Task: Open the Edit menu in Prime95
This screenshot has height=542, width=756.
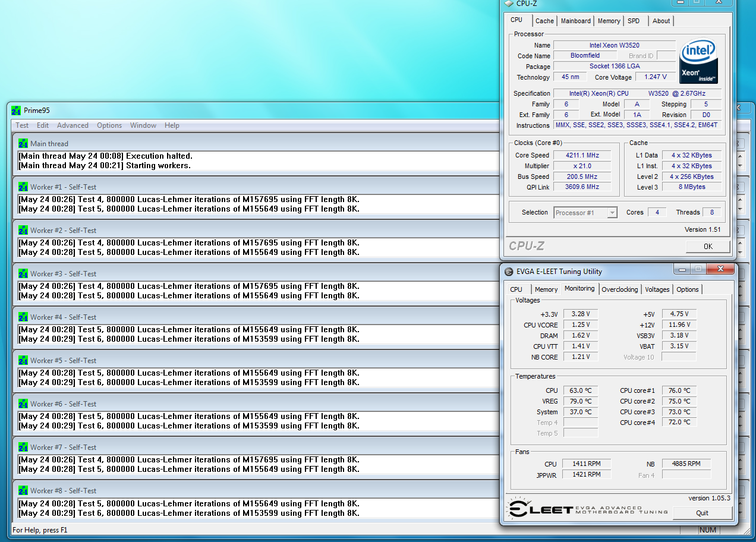Action: pyautogui.click(x=43, y=125)
